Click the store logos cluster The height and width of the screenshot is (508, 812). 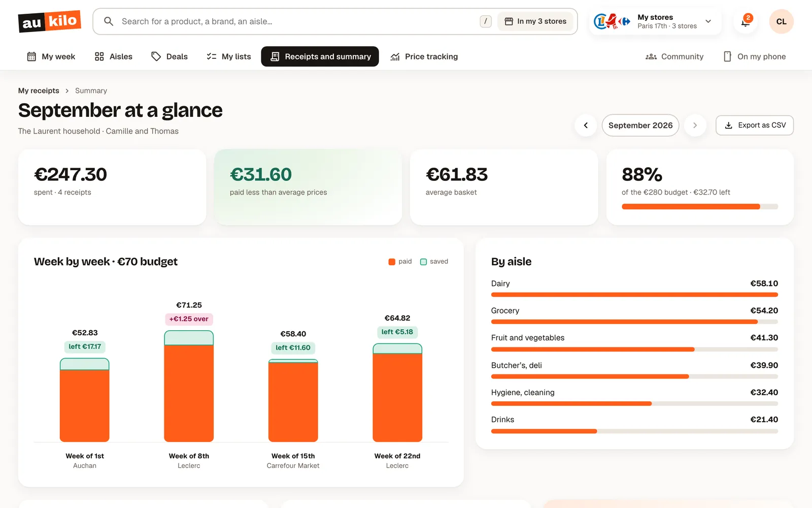point(612,21)
